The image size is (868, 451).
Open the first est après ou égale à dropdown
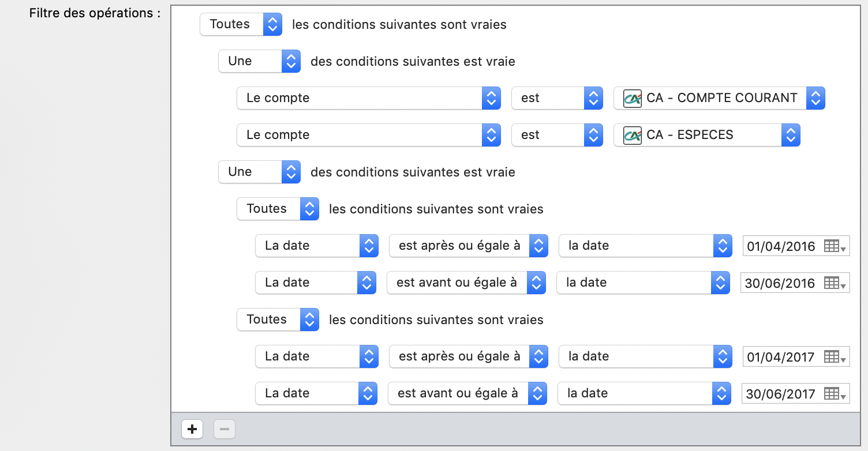coord(468,246)
